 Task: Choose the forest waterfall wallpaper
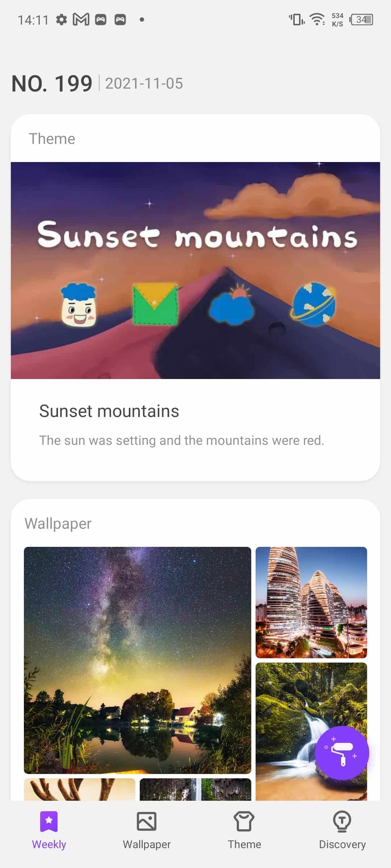(311, 731)
